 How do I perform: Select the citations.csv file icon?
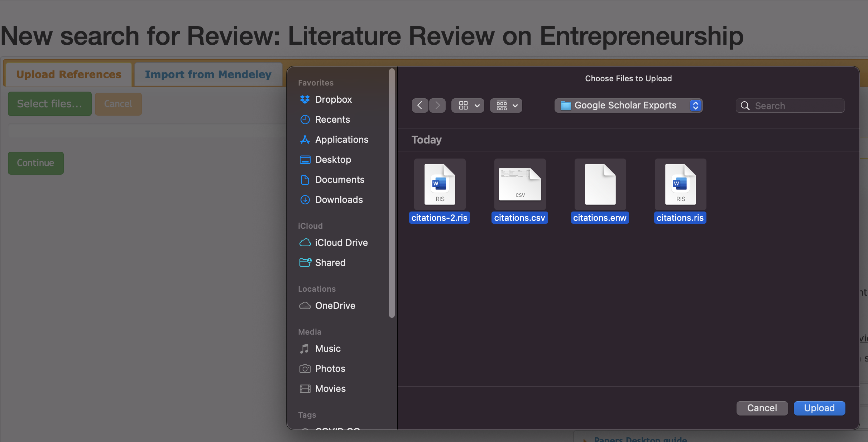520,184
